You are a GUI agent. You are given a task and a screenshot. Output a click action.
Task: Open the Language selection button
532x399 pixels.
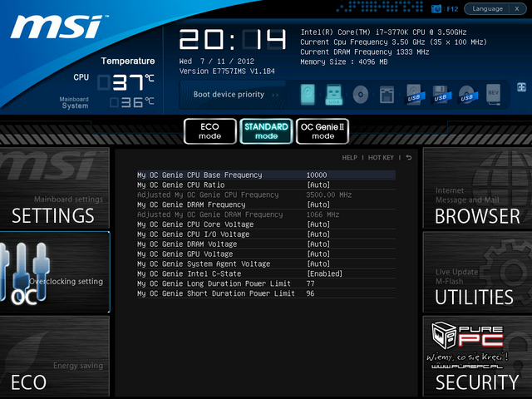(x=488, y=9)
